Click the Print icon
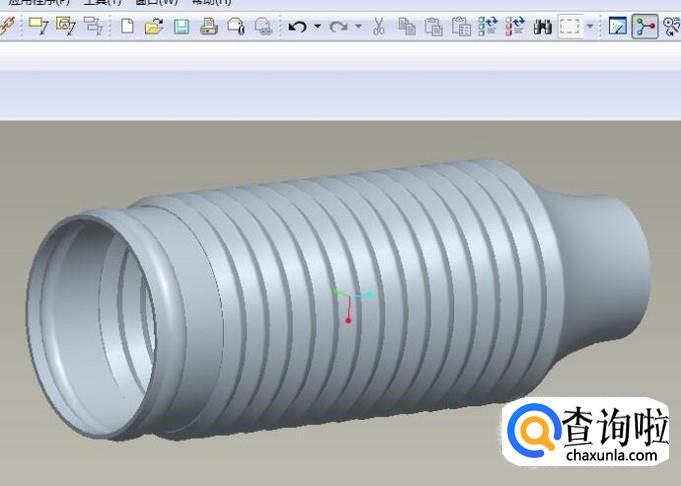681x486 pixels. (x=209, y=27)
